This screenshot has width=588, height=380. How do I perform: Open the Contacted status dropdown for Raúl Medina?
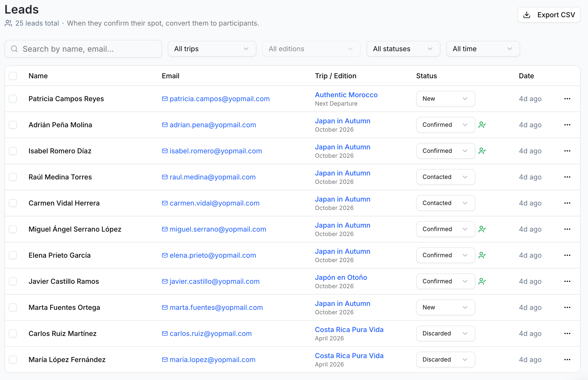click(446, 177)
